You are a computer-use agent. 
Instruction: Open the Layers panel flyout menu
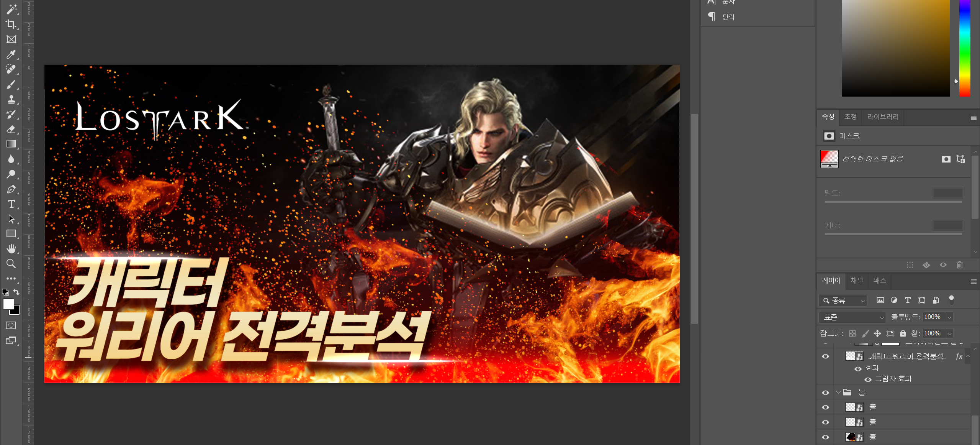click(x=973, y=281)
